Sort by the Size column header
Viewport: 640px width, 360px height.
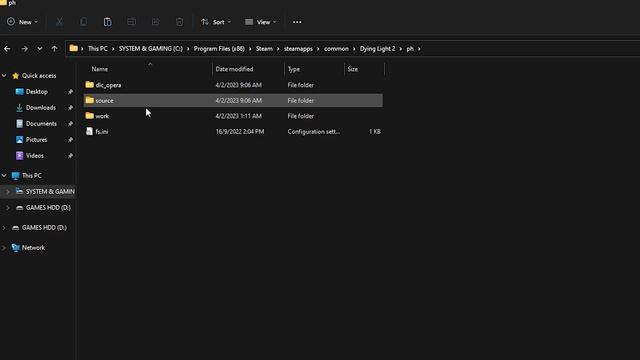[x=353, y=69]
